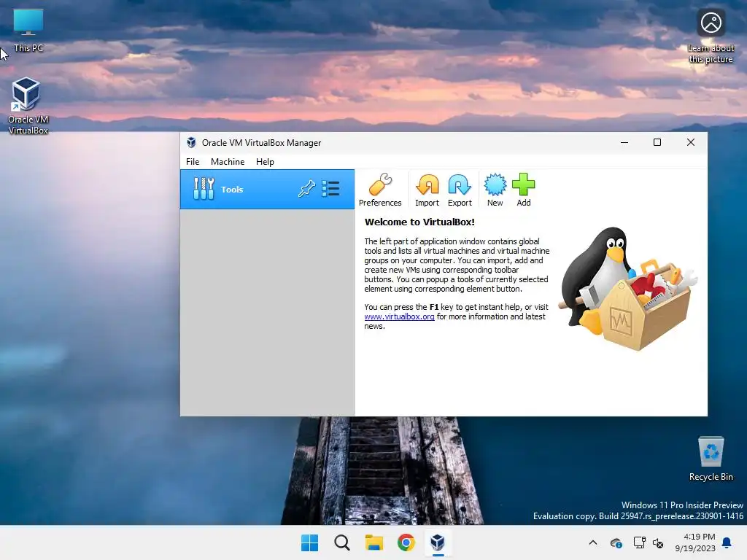This screenshot has width=747, height=560.
Task: Launch Google Chrome from taskbar
Action: tap(406, 542)
